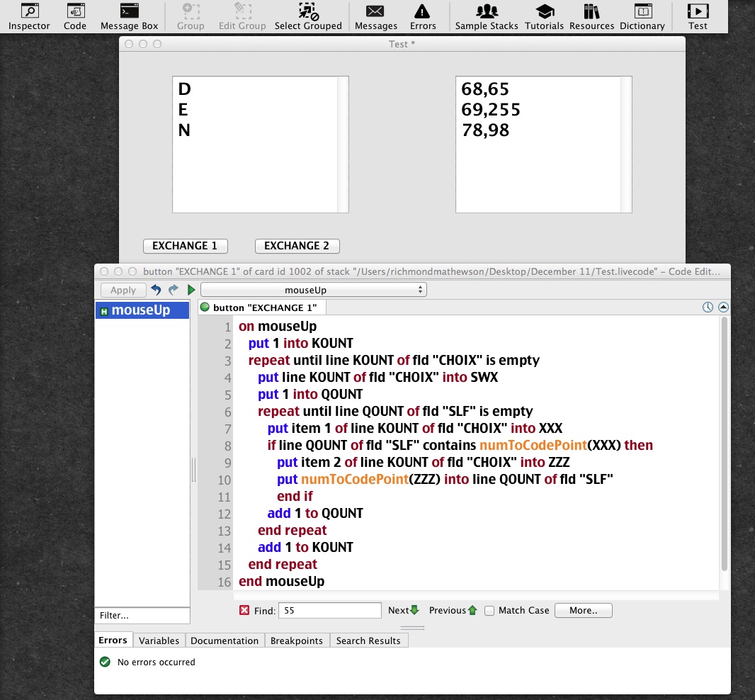Switch to the Breakpoints tab
The image size is (755, 700).
click(297, 640)
